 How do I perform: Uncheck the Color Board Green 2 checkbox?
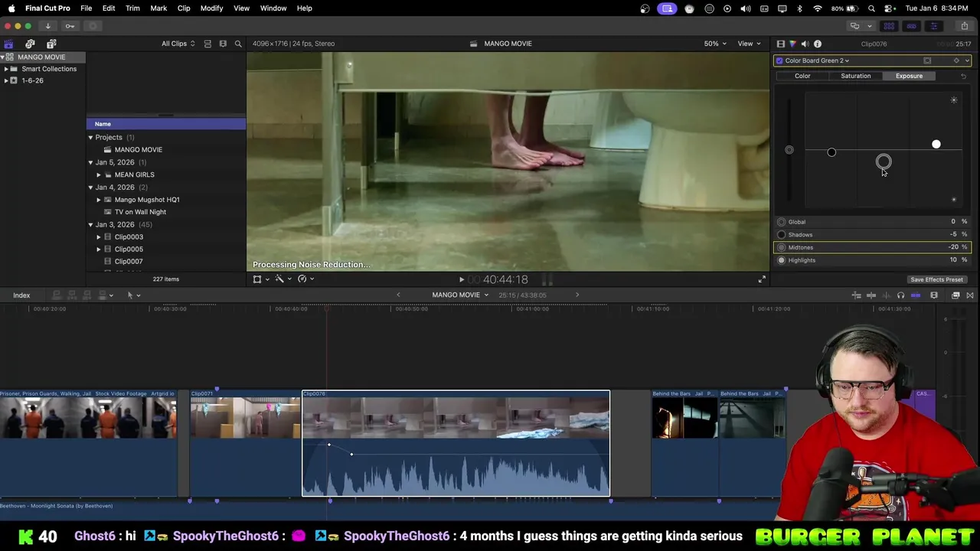click(779, 60)
